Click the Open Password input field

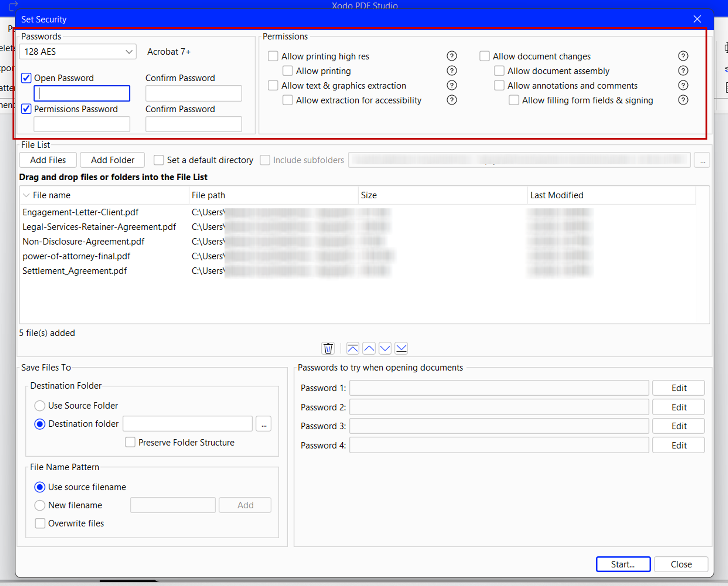[x=82, y=93]
